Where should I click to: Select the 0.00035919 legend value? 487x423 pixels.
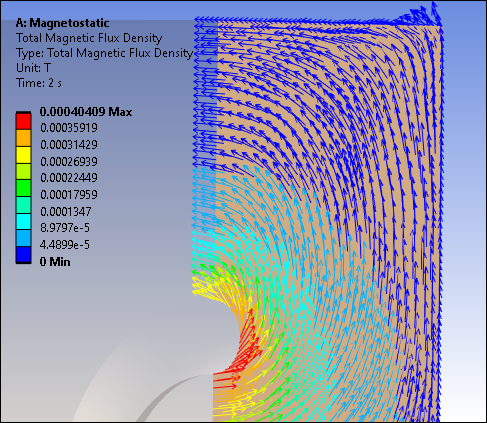[69, 128]
